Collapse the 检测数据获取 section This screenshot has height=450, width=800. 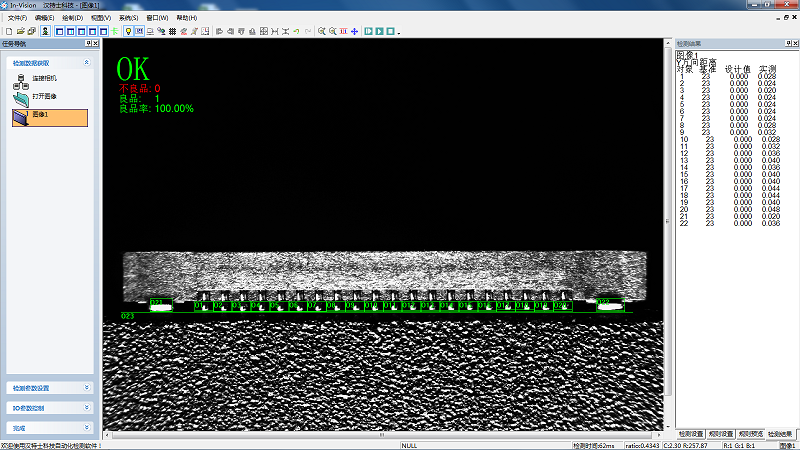(86, 62)
